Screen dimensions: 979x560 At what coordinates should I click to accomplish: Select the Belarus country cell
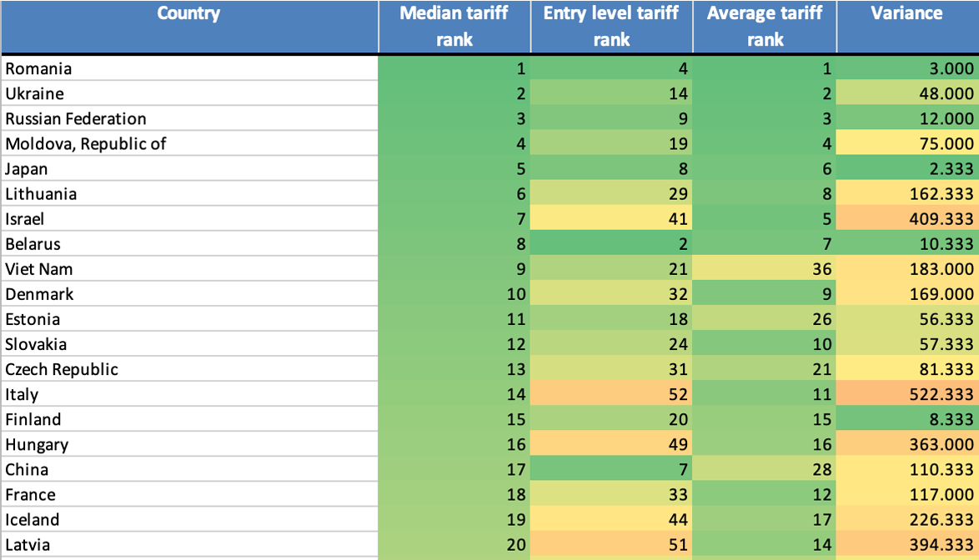(x=33, y=244)
